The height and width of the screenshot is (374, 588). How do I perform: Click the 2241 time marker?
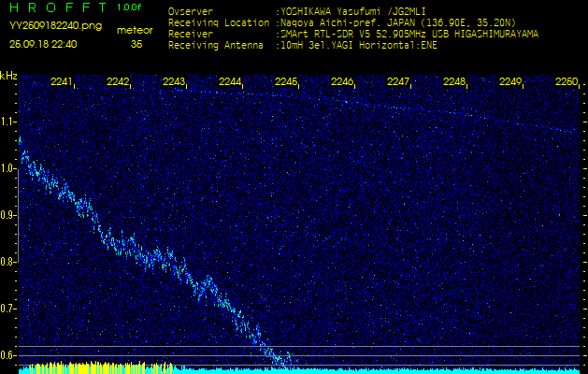pos(62,82)
